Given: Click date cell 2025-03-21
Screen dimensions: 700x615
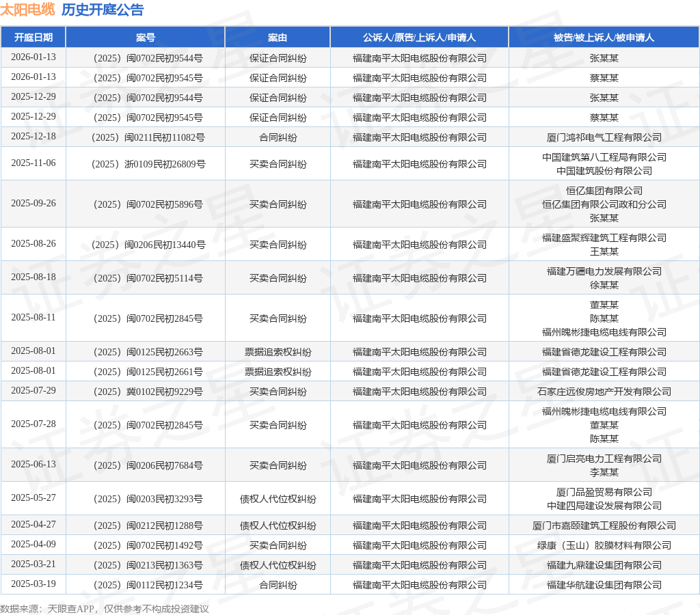Looking at the screenshot, I should [x=33, y=564].
